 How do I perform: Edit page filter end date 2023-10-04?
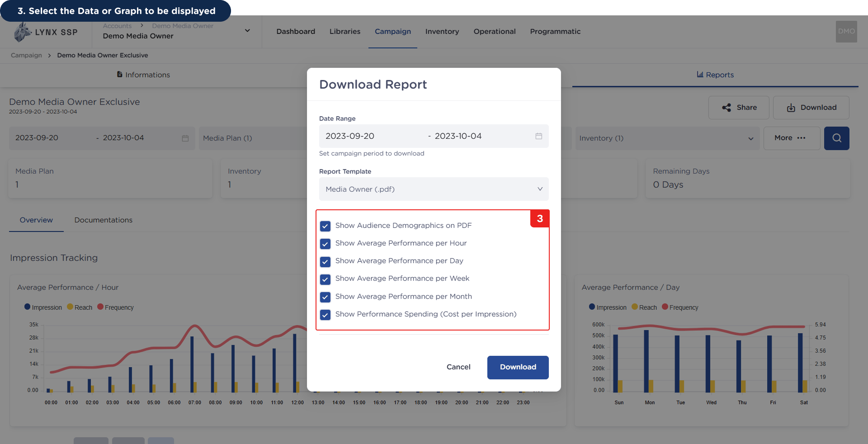click(x=123, y=138)
